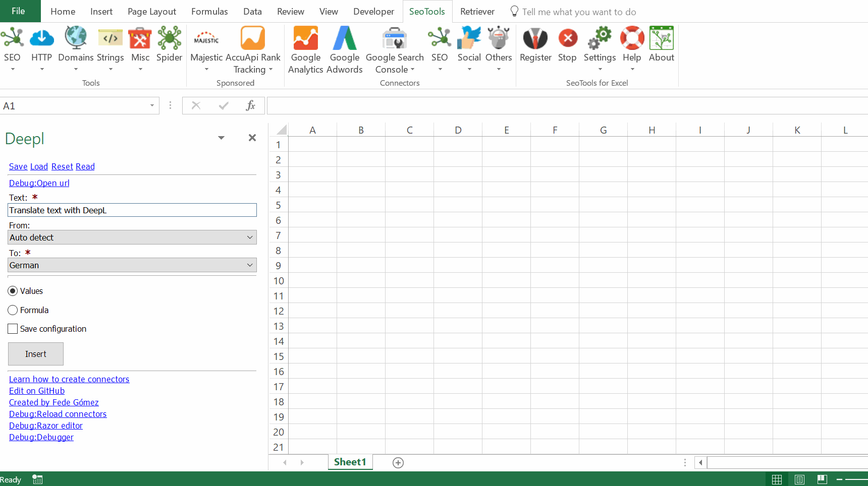Switch to Page Break Preview in status bar

822,479
